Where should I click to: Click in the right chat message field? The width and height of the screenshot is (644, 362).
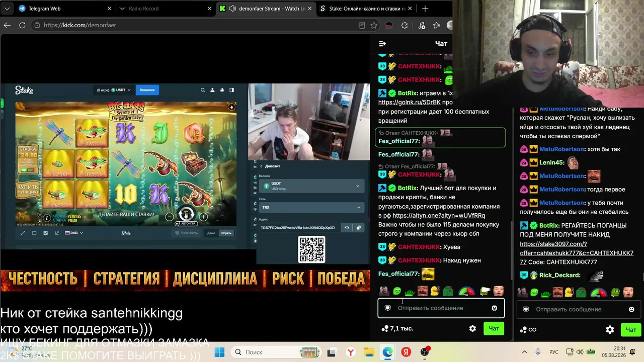(x=579, y=309)
